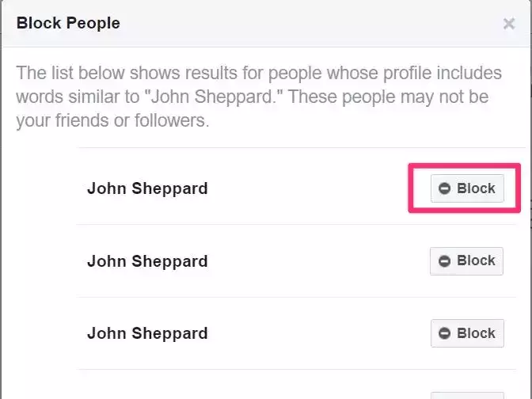532x399 pixels.
Task: Click blank space in second result row
Action: 317,261
